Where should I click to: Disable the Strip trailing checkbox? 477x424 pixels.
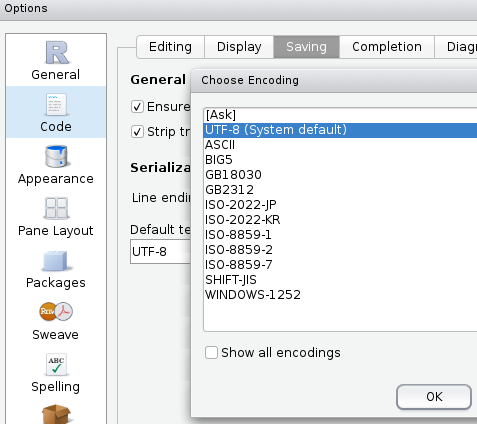(137, 132)
